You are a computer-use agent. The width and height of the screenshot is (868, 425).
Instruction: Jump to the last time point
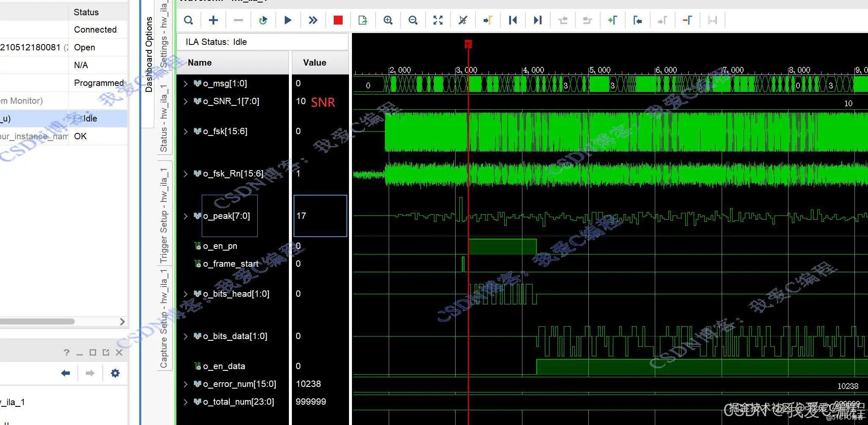pyautogui.click(x=538, y=20)
